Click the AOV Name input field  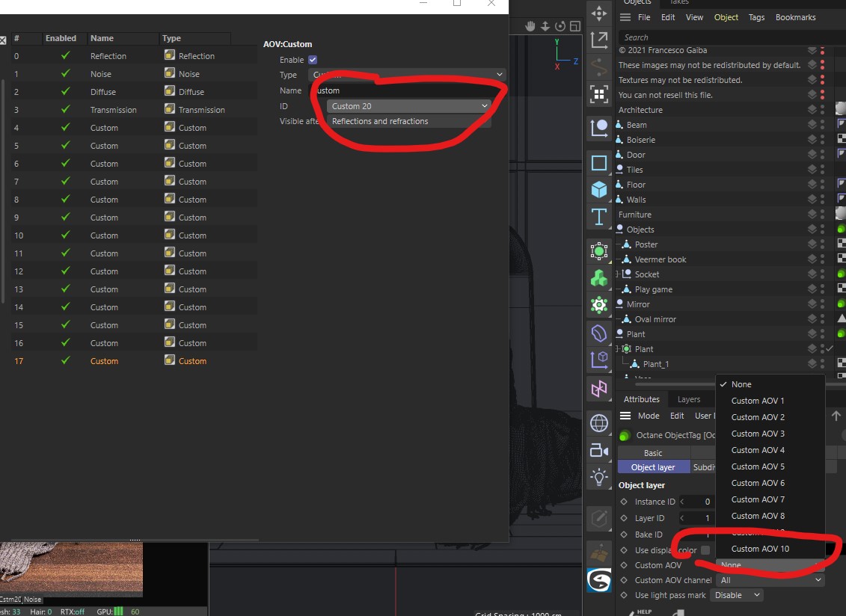pos(408,90)
